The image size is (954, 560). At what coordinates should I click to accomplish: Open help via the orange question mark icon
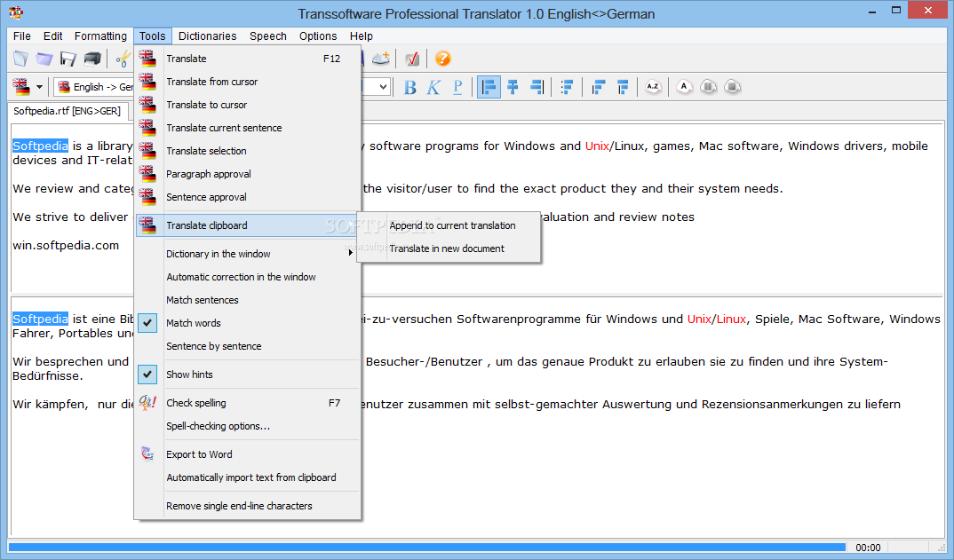click(443, 59)
